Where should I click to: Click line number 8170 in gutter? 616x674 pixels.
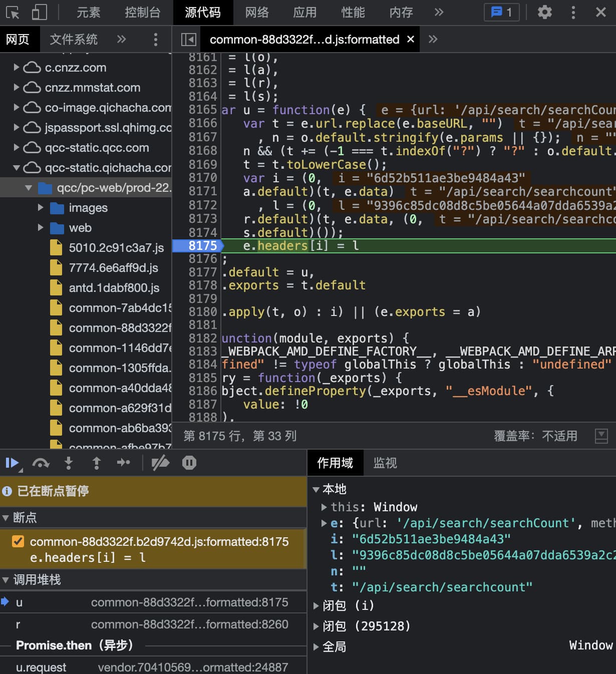click(x=202, y=178)
